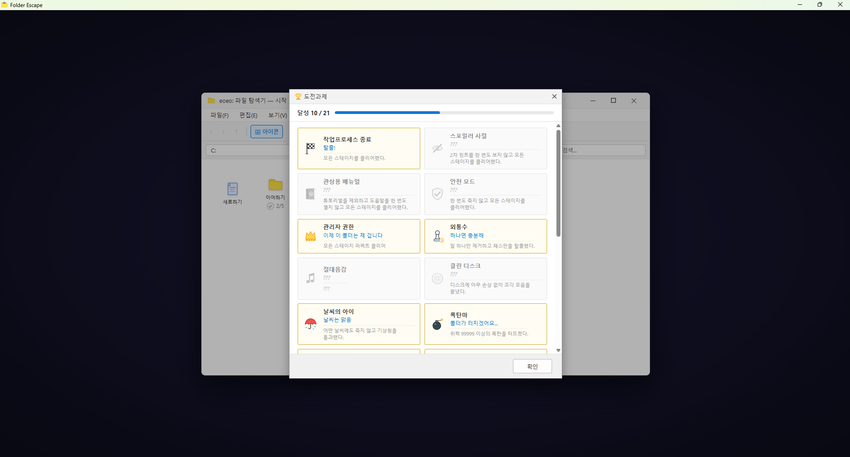Click the 검색 search field in explorer
This screenshot has height=457, width=850.
click(x=603, y=150)
